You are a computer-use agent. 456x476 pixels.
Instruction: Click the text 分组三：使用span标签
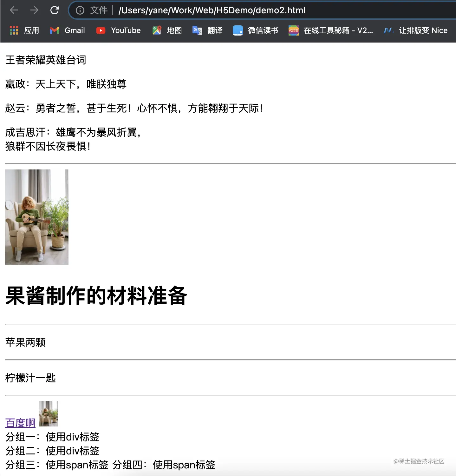point(57,465)
